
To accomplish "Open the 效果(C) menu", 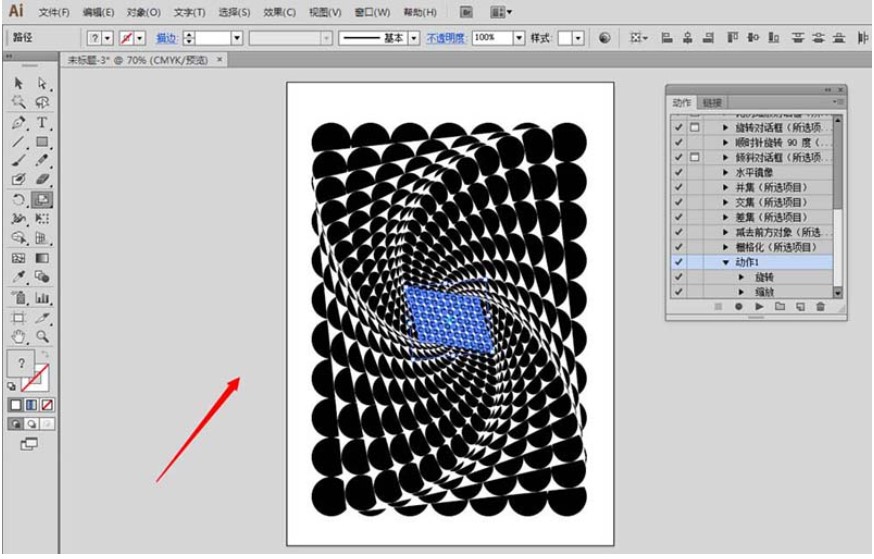I will [279, 12].
